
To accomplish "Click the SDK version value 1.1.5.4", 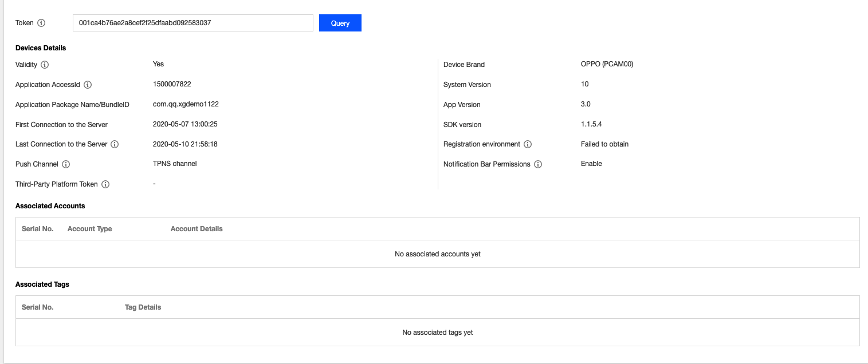I will (x=591, y=124).
